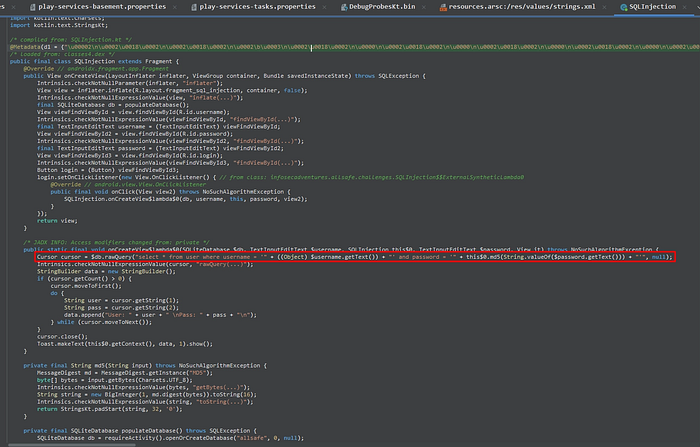This screenshot has width=700, height=447.
Task: Switch to the play-services-basement.properties tab
Action: coord(102,7)
